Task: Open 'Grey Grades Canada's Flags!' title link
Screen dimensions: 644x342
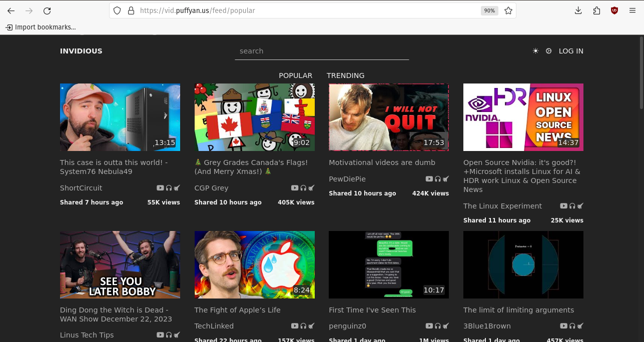Action: tap(251, 167)
